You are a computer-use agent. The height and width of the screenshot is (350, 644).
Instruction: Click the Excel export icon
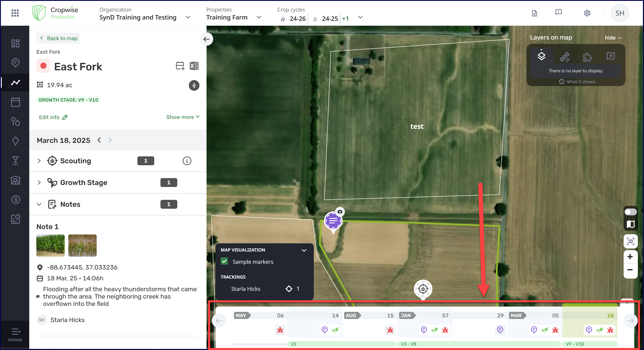pos(194,66)
